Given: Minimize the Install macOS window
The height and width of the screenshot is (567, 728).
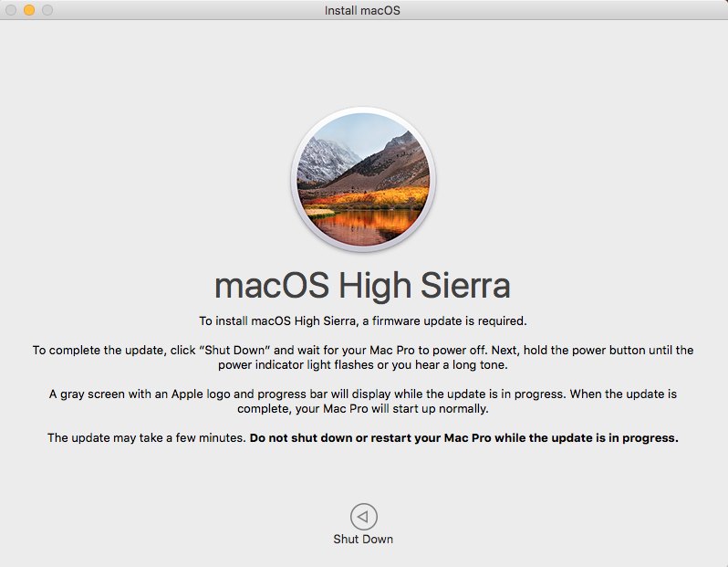Looking at the screenshot, I should click(x=29, y=10).
